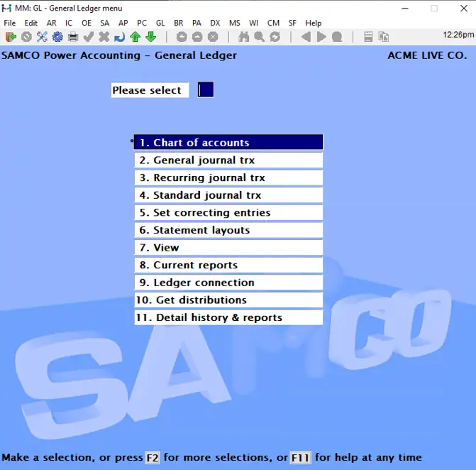The width and height of the screenshot is (476, 470).
Task: Click the notepad icon in toolbar
Action: click(368, 37)
